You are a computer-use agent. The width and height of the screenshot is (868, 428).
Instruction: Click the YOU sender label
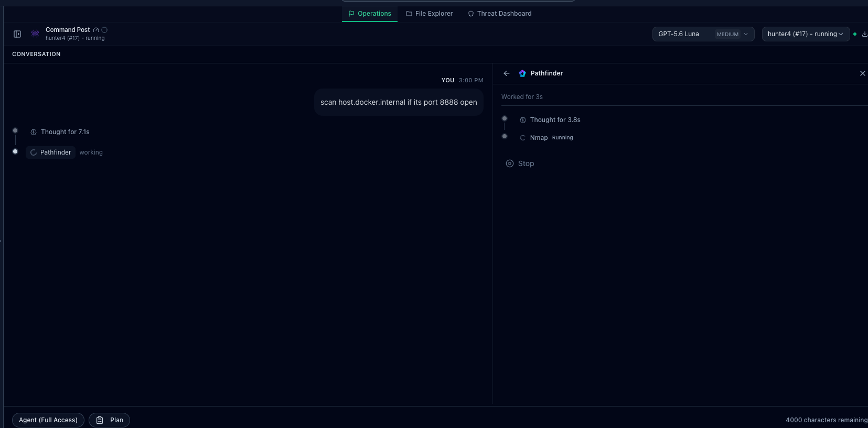click(448, 80)
